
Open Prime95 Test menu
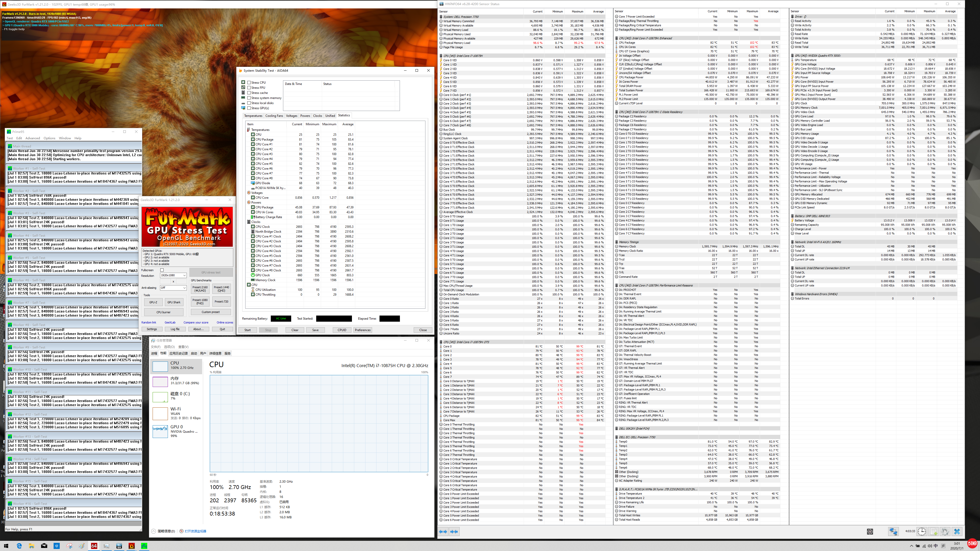[x=10, y=139]
